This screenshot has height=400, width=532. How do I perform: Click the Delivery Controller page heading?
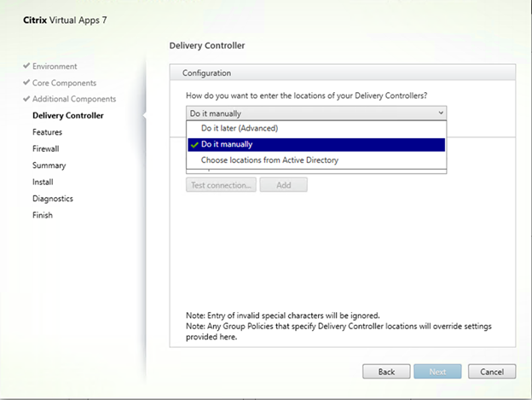207,45
